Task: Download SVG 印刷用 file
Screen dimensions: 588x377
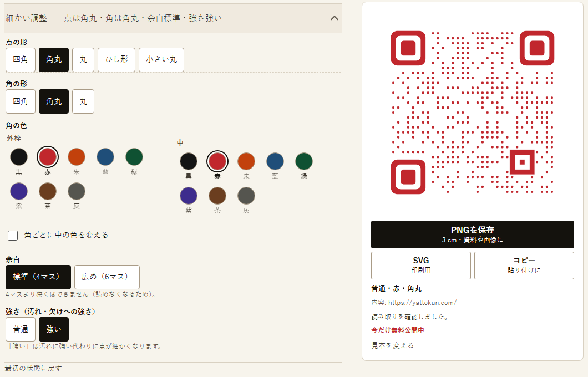Action: 420,266
